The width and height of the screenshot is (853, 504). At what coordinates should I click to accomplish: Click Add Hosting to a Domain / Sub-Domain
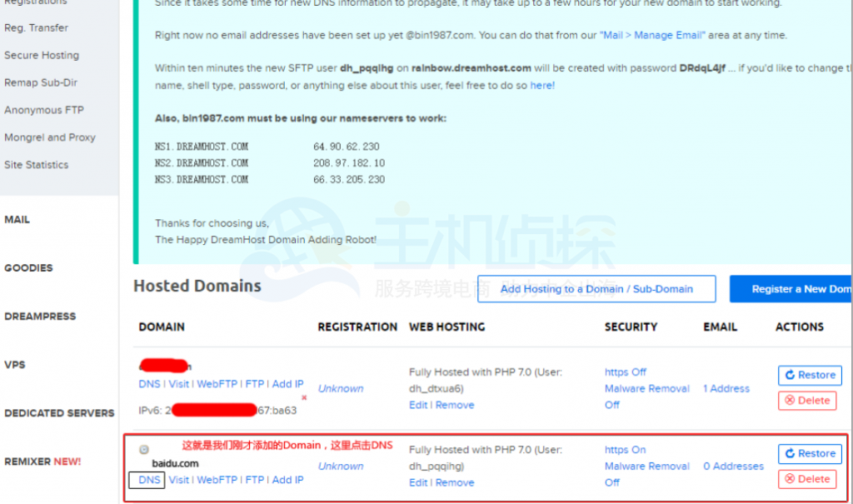click(596, 289)
